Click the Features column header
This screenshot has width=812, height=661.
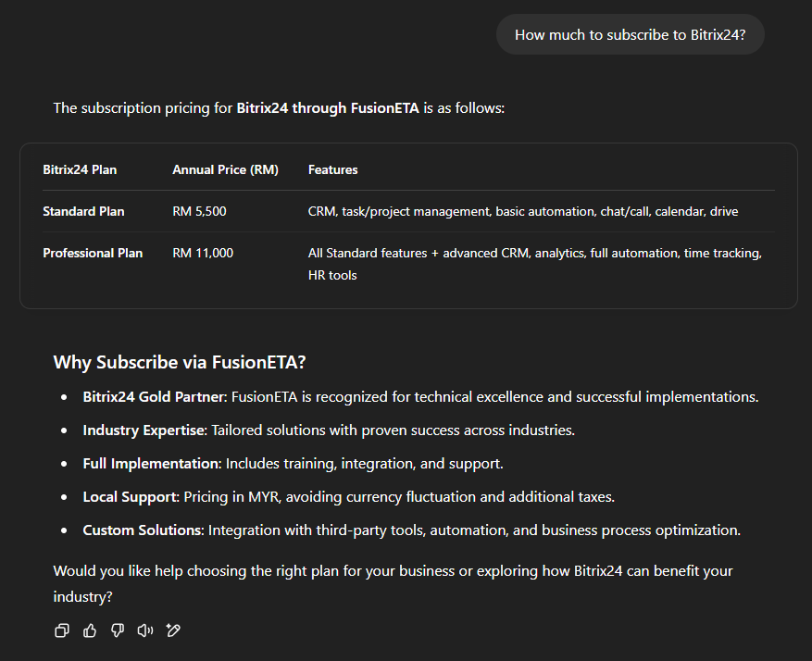click(332, 169)
